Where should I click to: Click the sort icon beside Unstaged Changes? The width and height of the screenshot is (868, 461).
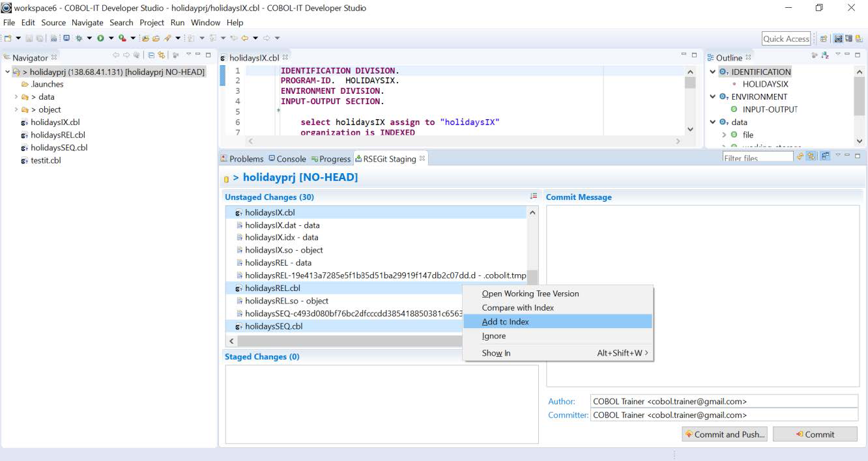pos(533,196)
